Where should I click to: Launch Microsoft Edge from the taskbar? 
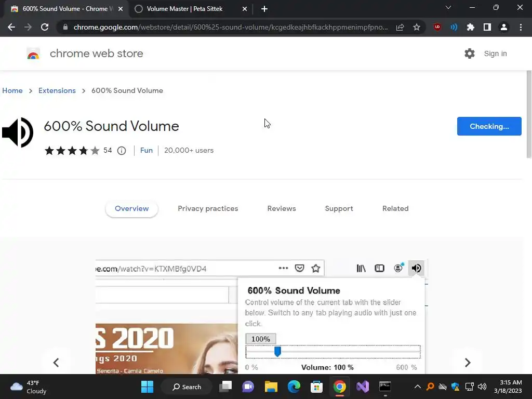pyautogui.click(x=294, y=387)
